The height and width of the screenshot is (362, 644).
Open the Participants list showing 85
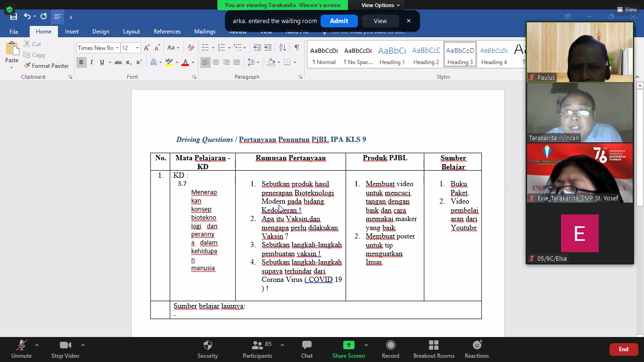pos(257,349)
